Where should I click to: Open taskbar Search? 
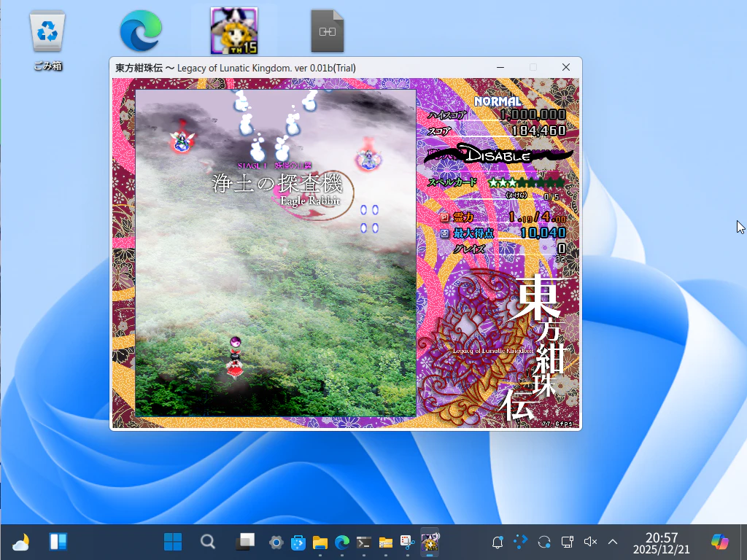208,542
